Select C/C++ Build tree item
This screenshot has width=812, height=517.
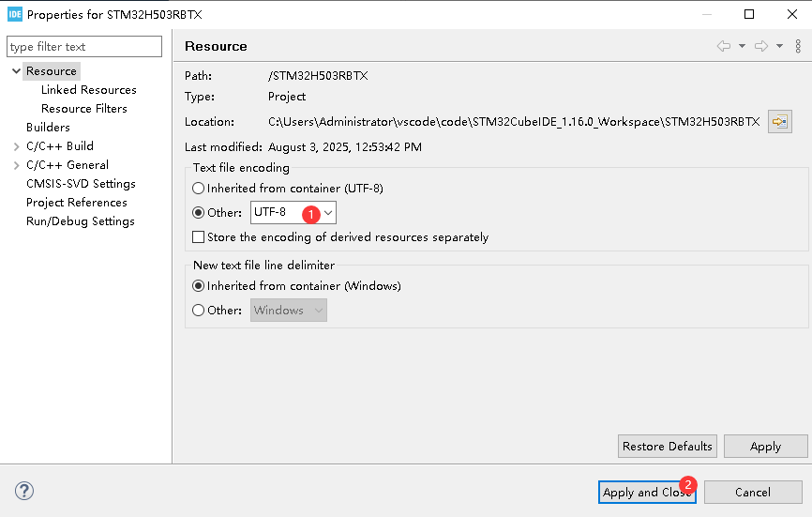[60, 146]
